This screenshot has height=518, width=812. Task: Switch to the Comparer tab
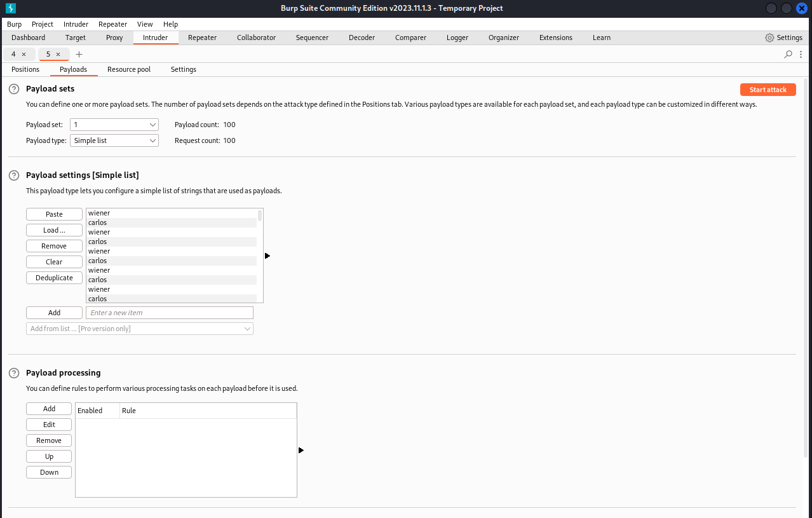[x=410, y=37]
